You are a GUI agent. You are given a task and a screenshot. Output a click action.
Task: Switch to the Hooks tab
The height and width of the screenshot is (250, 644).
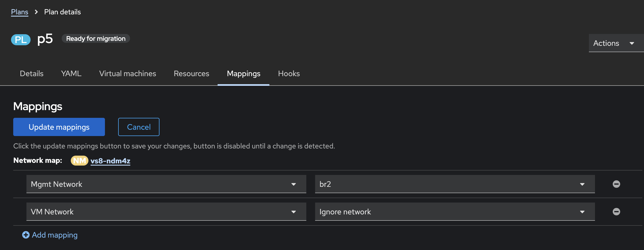pyautogui.click(x=289, y=74)
